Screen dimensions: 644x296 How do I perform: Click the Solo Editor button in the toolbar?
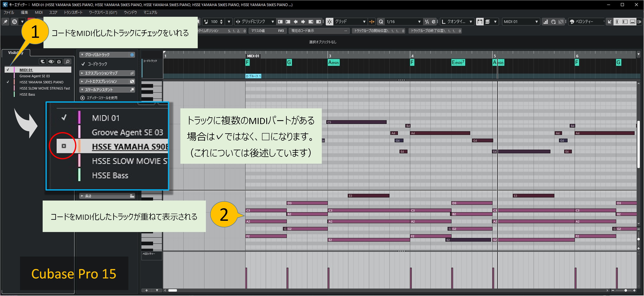(x=14, y=22)
